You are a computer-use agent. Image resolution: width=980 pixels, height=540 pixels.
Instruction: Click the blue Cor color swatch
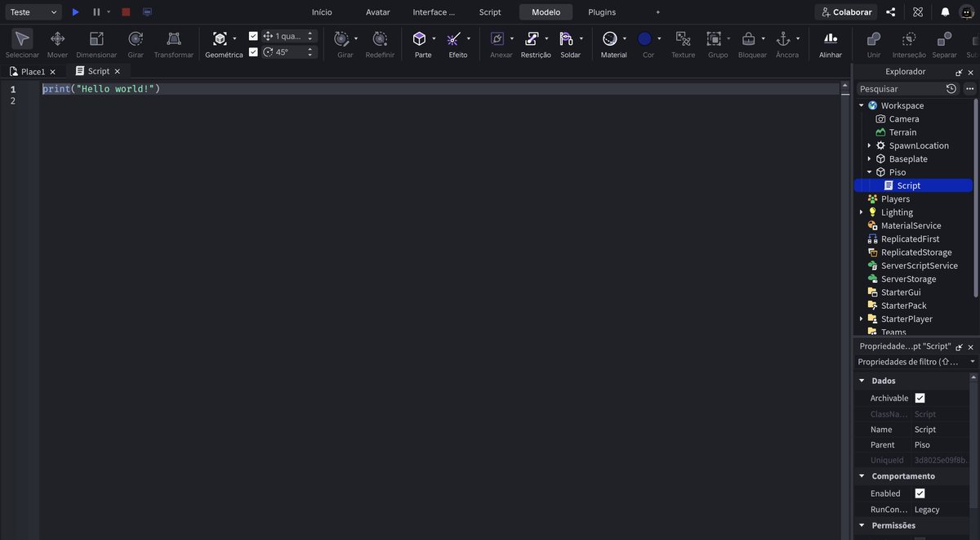(644, 38)
